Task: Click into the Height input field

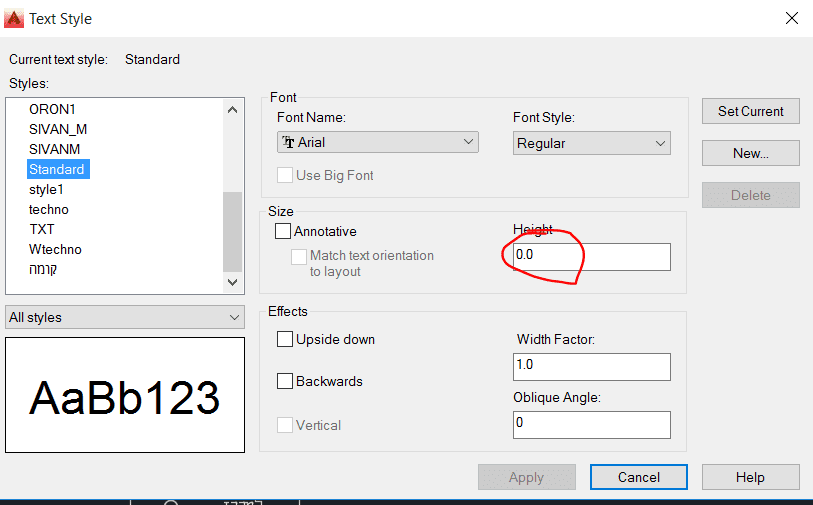Action: [x=590, y=257]
